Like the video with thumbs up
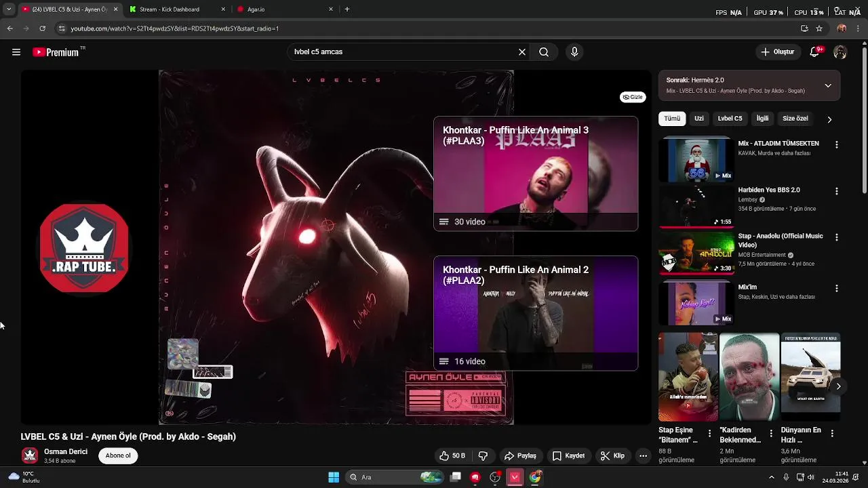This screenshot has height=488, width=868. [x=452, y=456]
